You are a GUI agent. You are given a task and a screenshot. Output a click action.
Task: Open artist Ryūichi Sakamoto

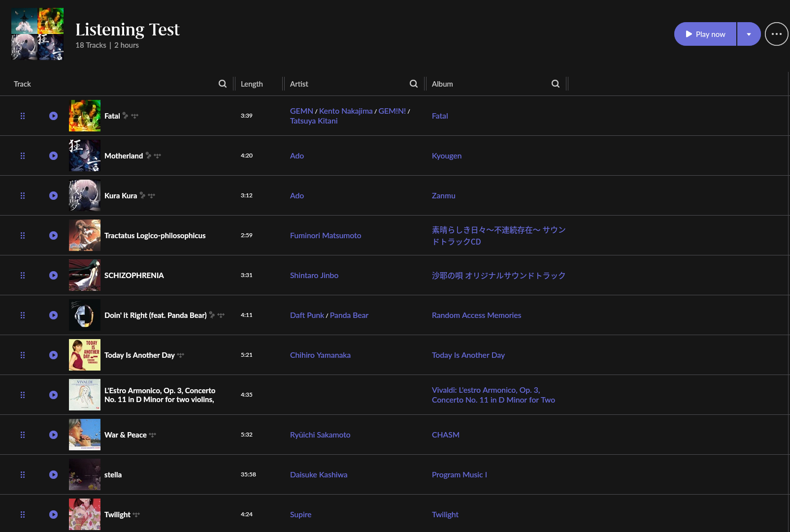(320, 435)
